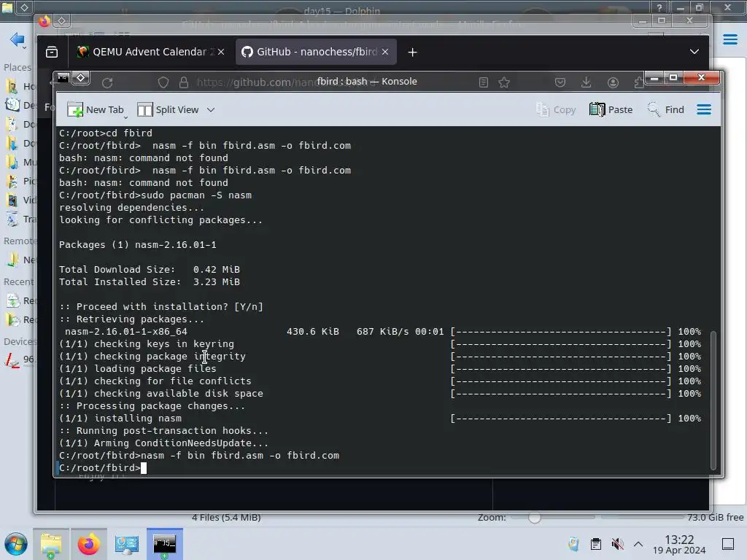Launch Firefox from the taskbar
Screen dimensions: 747x560
click(x=88, y=544)
